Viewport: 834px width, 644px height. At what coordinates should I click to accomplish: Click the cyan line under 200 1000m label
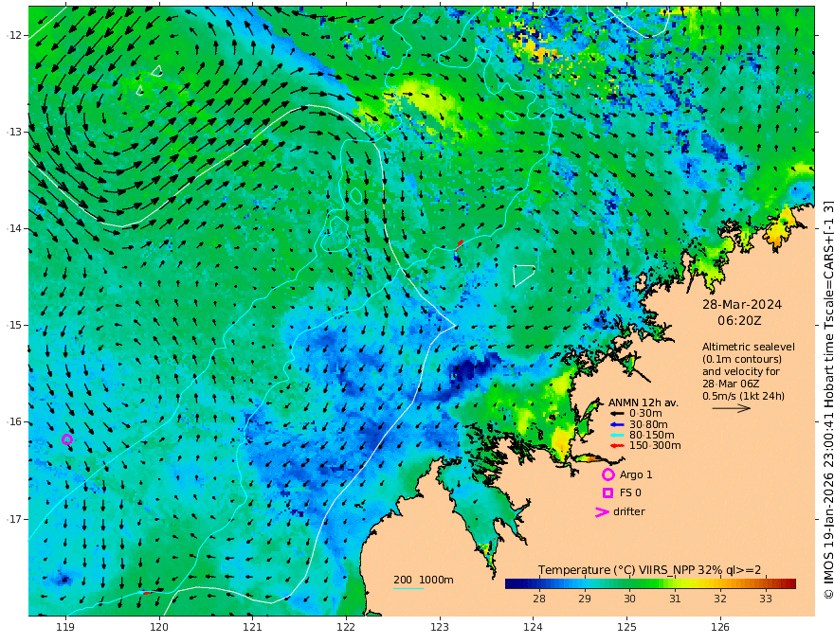[408, 588]
